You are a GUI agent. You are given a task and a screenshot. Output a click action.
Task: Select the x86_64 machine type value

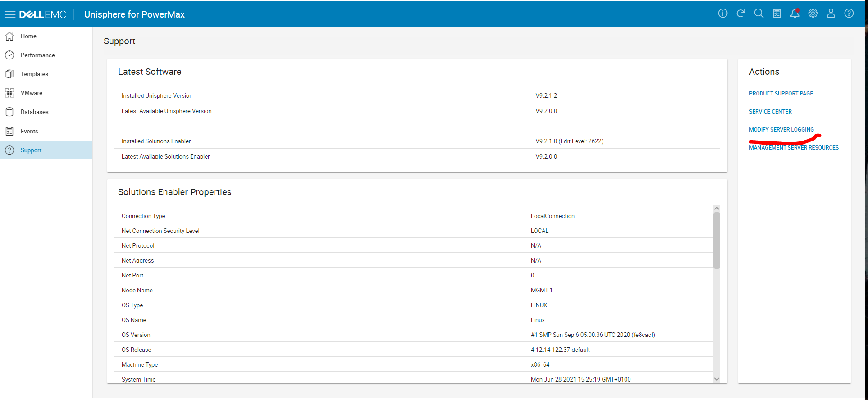pos(540,364)
